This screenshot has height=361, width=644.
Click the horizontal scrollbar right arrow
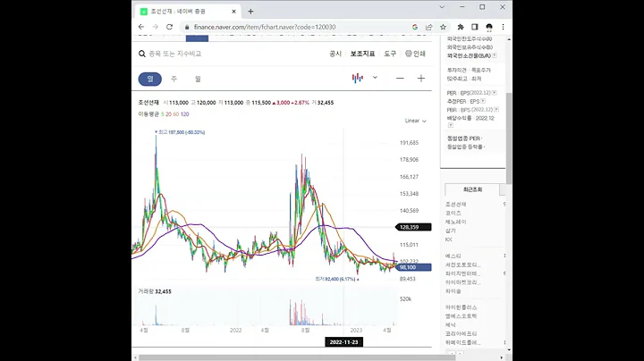tap(502, 357)
